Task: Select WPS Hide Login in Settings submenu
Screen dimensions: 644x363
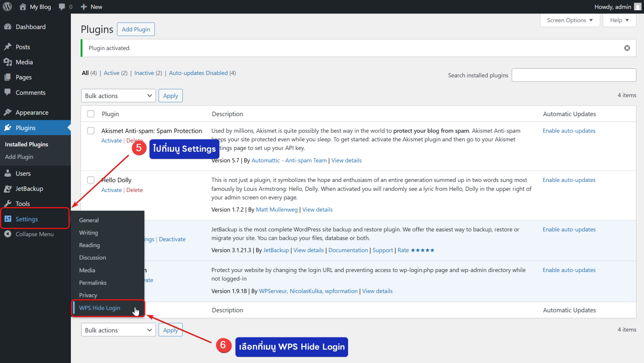Action: point(100,308)
